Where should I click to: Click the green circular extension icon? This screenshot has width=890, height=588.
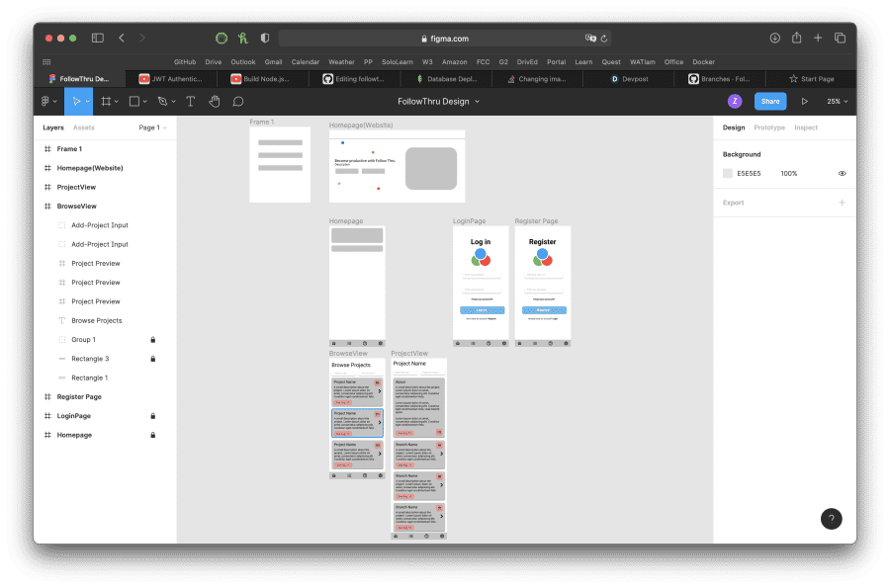pos(222,38)
